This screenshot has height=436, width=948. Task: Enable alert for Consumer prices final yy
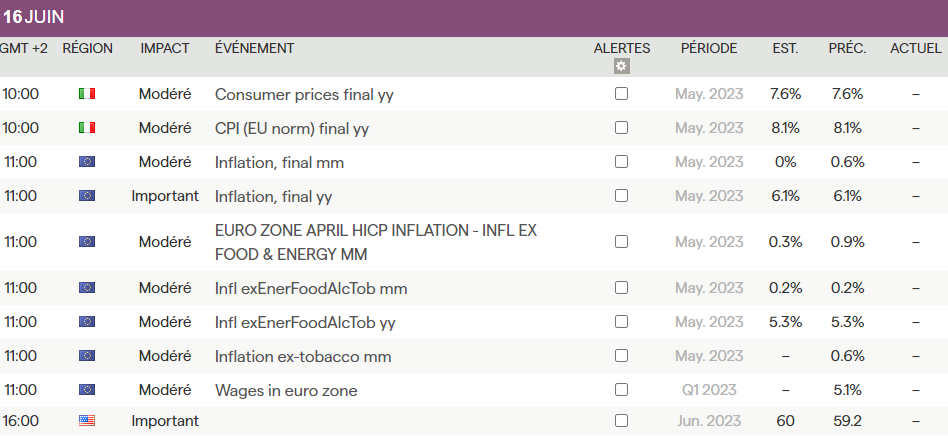click(x=621, y=94)
